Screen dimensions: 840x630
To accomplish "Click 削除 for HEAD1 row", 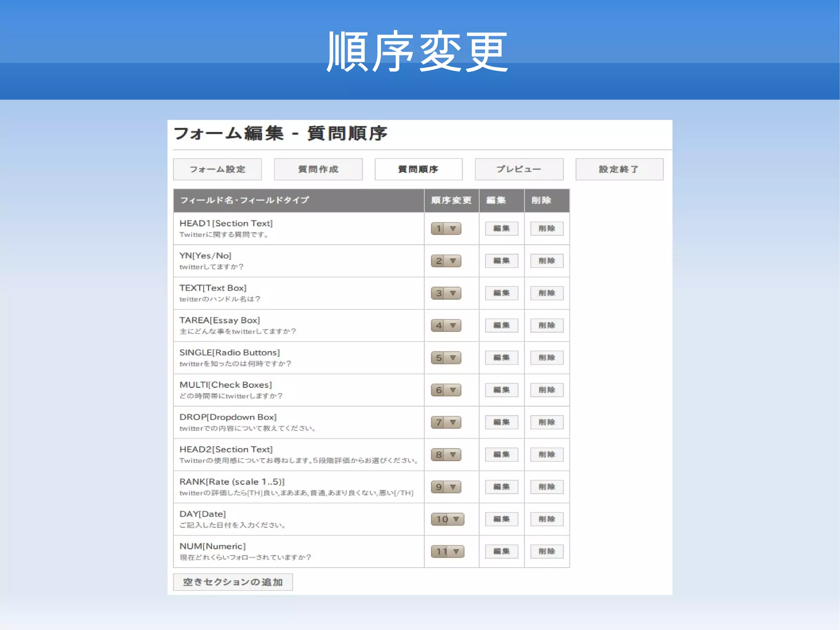I will [547, 229].
